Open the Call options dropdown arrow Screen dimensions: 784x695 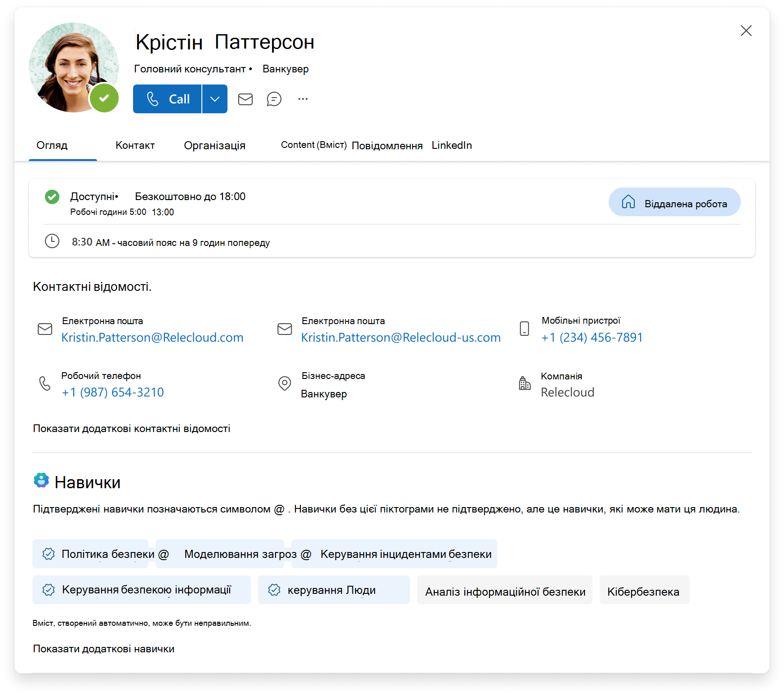pos(215,99)
